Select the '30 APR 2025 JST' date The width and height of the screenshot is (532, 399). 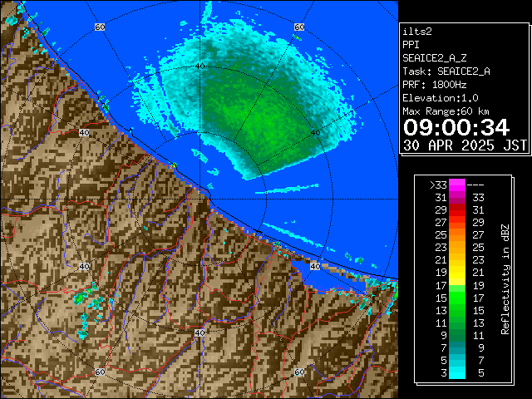click(x=465, y=145)
